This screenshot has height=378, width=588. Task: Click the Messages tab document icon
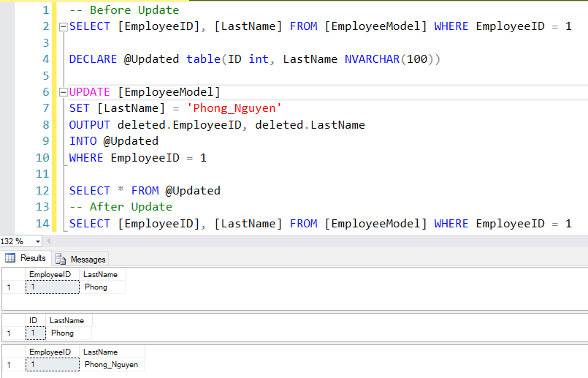[61, 259]
